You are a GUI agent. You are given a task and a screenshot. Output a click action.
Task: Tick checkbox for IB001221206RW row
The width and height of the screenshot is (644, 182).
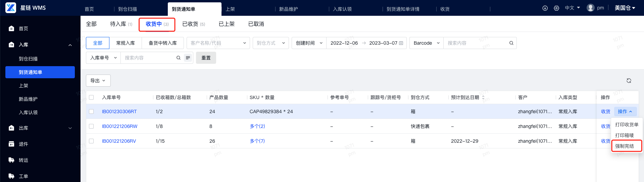91,126
